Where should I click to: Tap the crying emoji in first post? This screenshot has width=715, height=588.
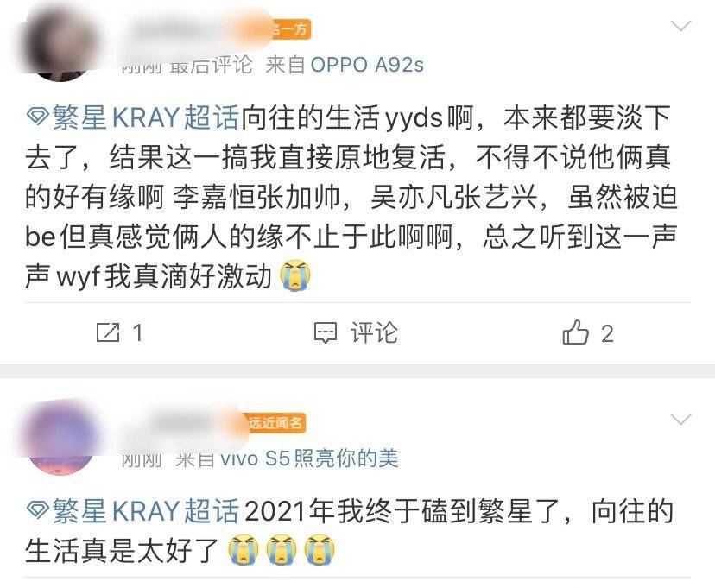[295, 275]
